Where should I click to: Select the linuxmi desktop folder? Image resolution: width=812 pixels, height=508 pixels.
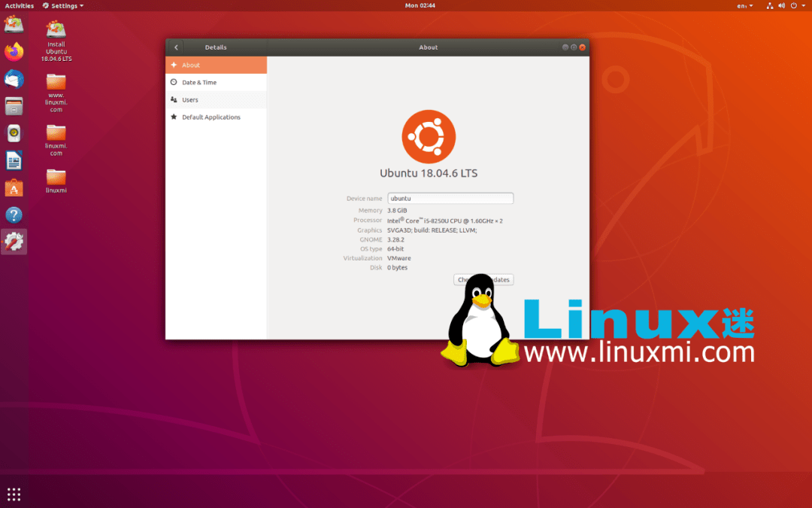coord(56,181)
